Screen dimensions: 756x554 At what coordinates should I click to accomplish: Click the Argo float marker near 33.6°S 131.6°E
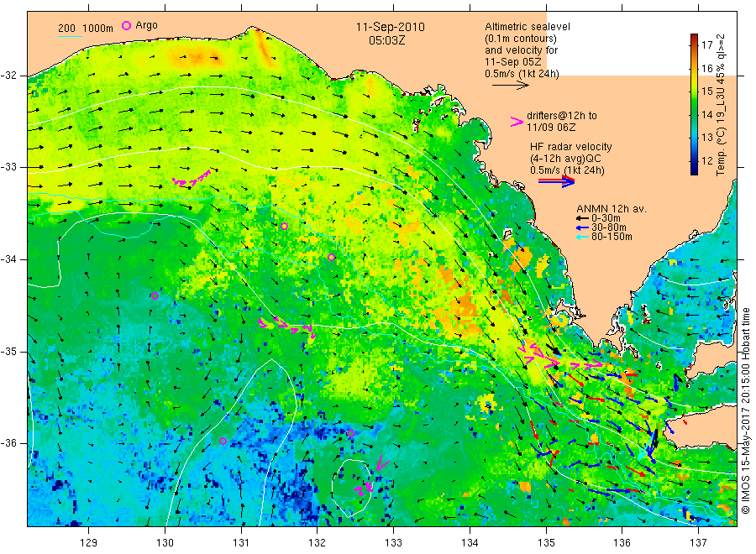coord(285,227)
